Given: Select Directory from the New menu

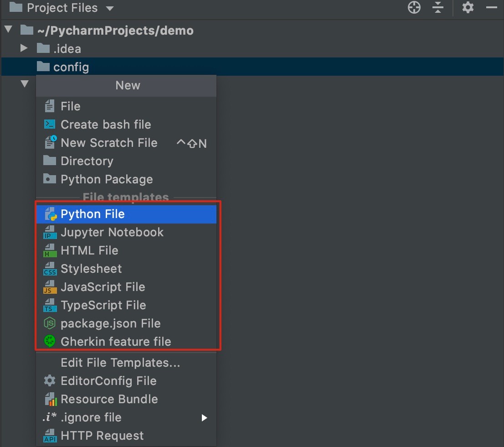Looking at the screenshot, I should 126,161.
